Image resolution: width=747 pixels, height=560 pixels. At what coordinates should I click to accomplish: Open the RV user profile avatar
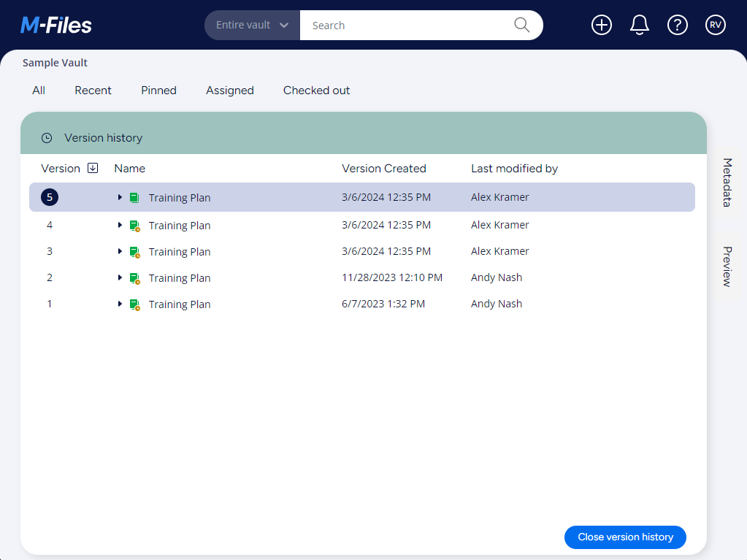(x=715, y=25)
